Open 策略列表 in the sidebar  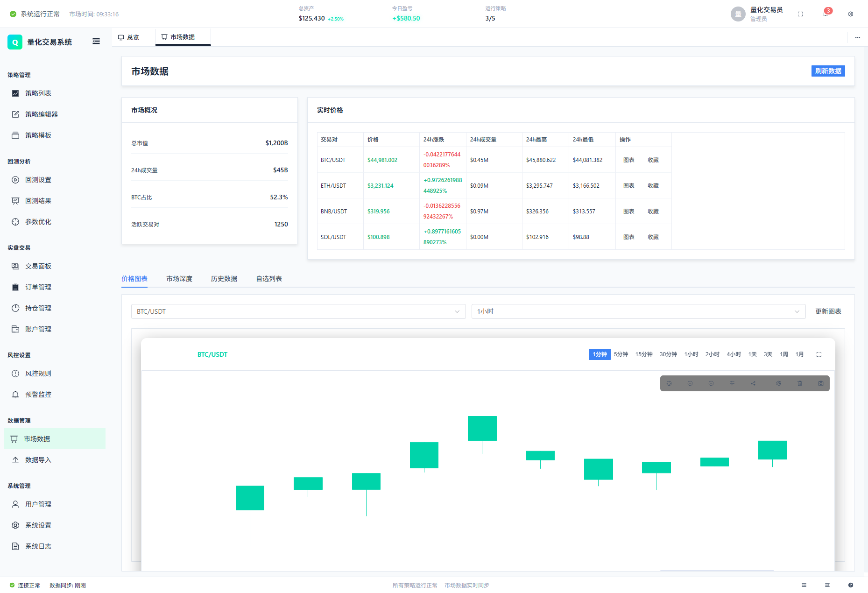[55, 93]
